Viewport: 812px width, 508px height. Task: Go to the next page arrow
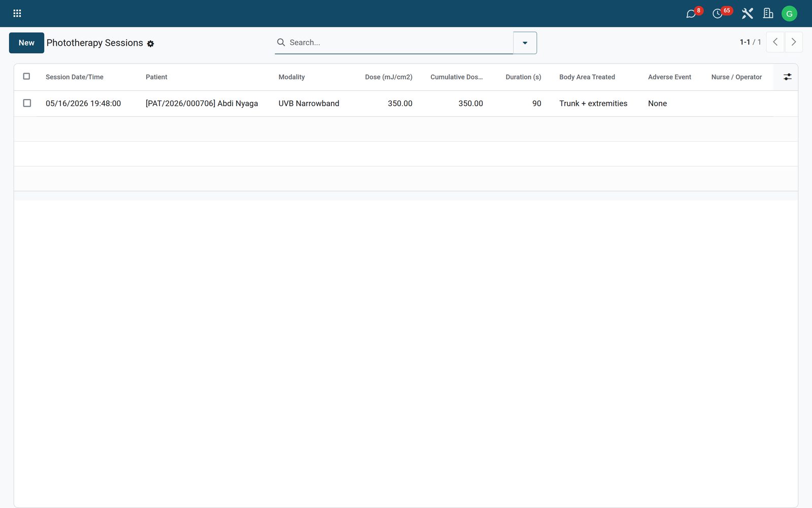point(794,42)
